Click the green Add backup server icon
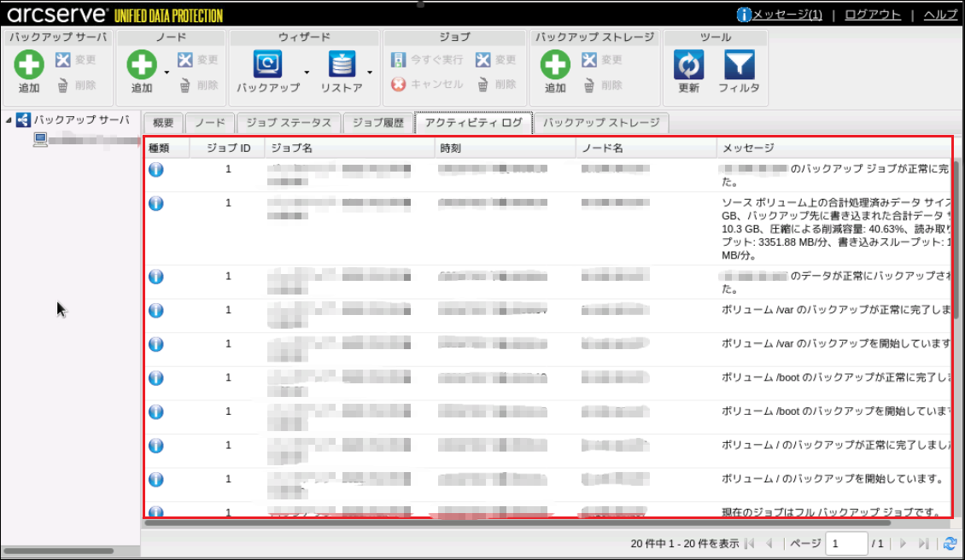This screenshot has height=560, width=965. [30, 65]
